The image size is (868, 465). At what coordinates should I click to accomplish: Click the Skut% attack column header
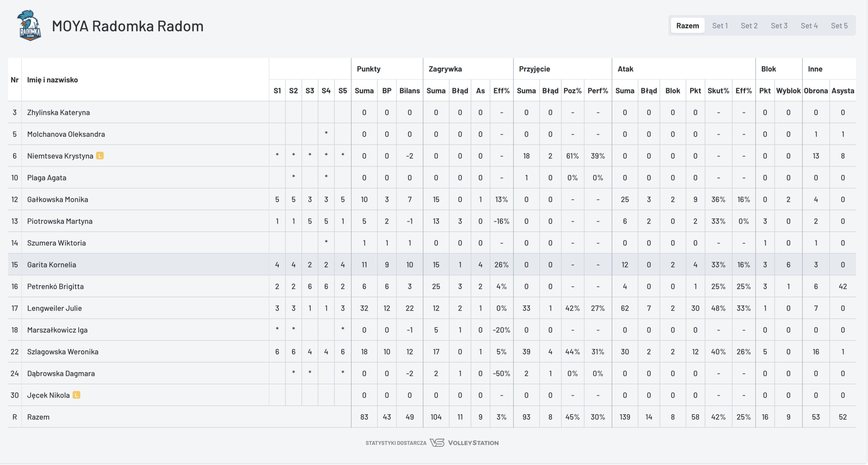718,91
